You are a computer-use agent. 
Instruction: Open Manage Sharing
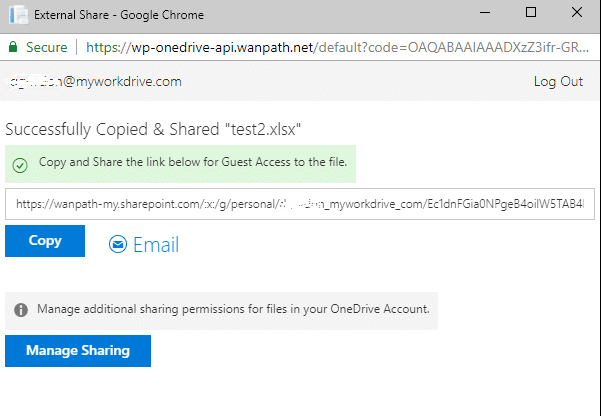click(x=78, y=350)
